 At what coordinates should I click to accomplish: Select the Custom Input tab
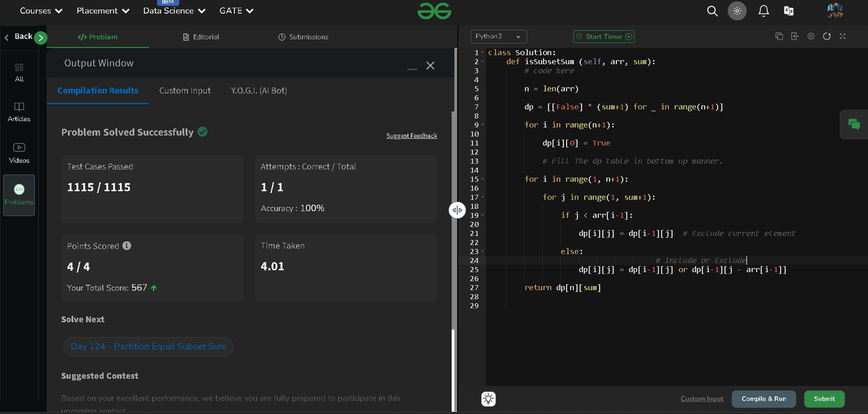pos(185,90)
